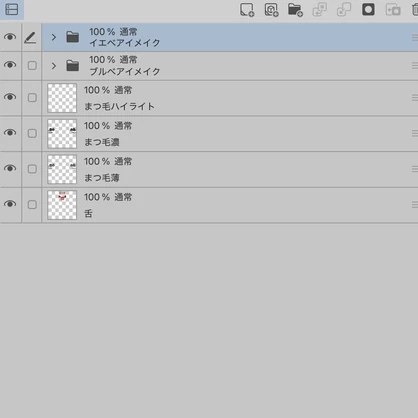Viewport: 418px width, 418px height.
Task: Click the apply mask to layer icon
Action: tap(393, 10)
